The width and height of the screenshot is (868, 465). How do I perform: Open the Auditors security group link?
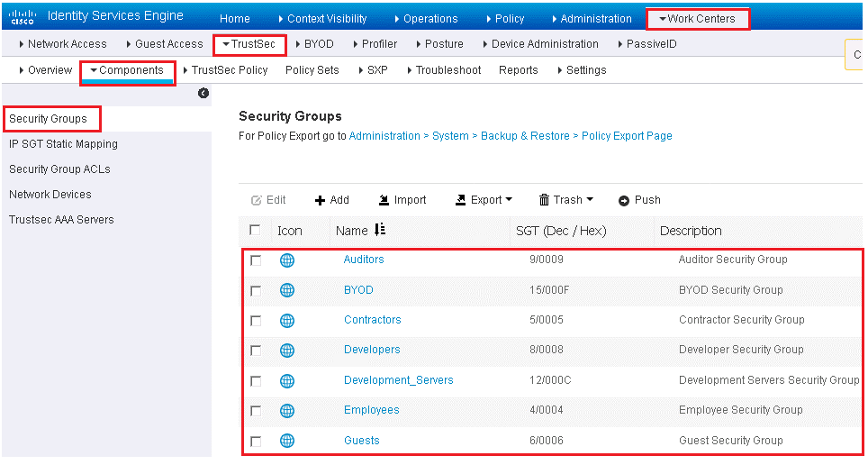[x=364, y=260]
